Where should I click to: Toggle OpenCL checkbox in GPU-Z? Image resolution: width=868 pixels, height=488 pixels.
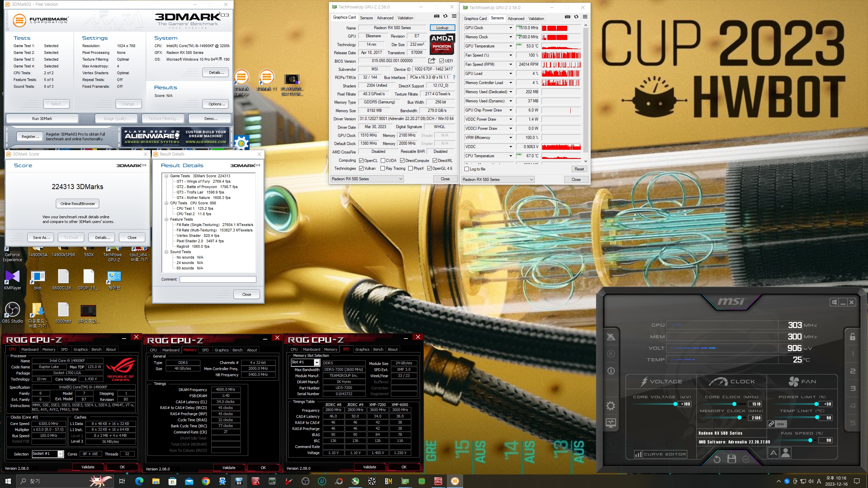[x=361, y=161]
